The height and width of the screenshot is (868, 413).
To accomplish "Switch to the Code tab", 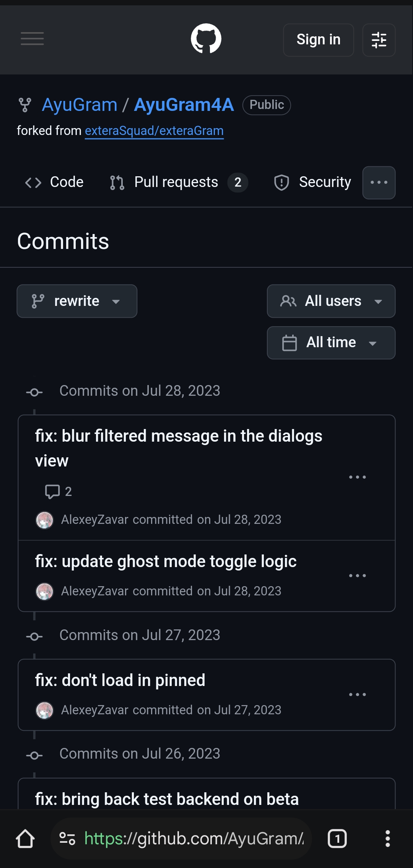I will tap(54, 182).
